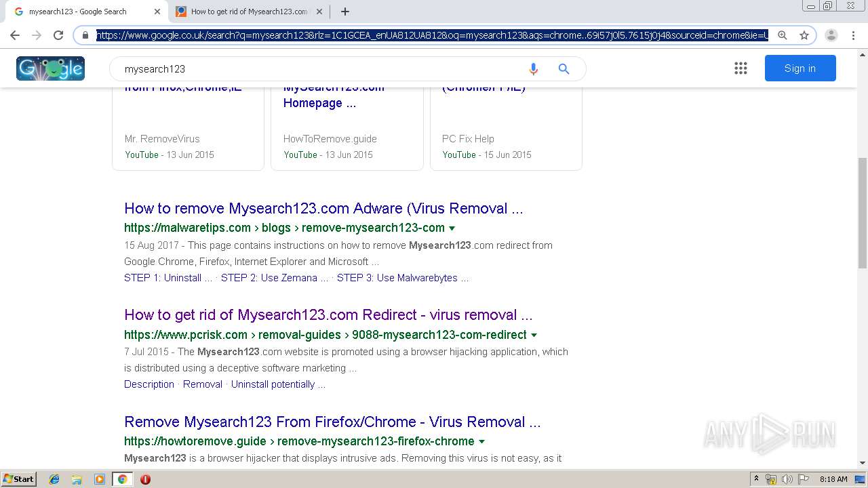The image size is (868, 488).
Task: Close the mysearch123 Google Search tab
Action: click(157, 12)
